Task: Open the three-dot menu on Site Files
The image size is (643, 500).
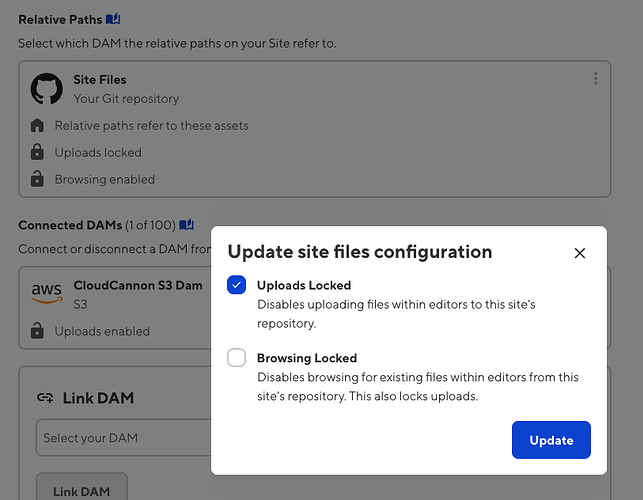Action: point(596,78)
